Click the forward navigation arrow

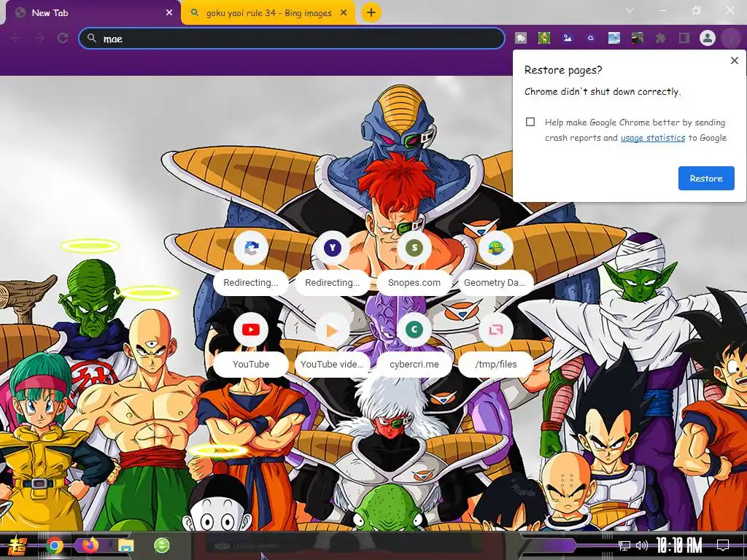tap(39, 38)
